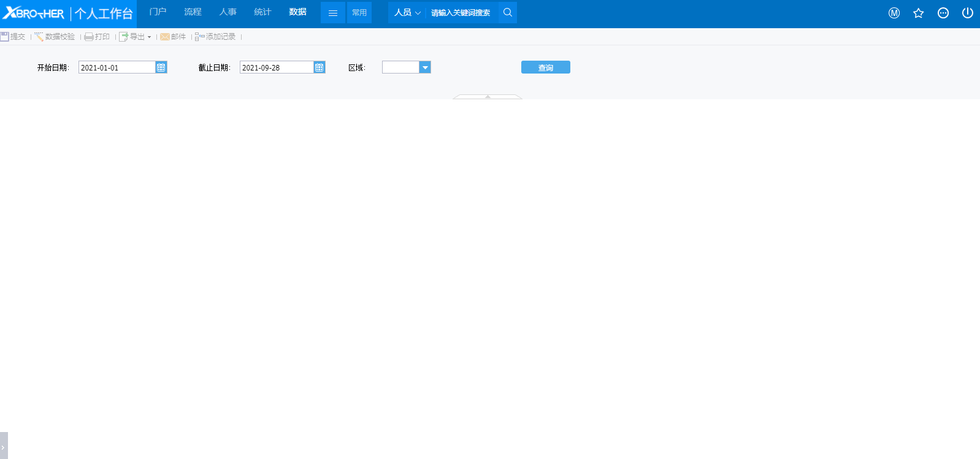Expand the Export (导出) dropdown menu
The width and height of the screenshot is (980, 459).
click(149, 37)
